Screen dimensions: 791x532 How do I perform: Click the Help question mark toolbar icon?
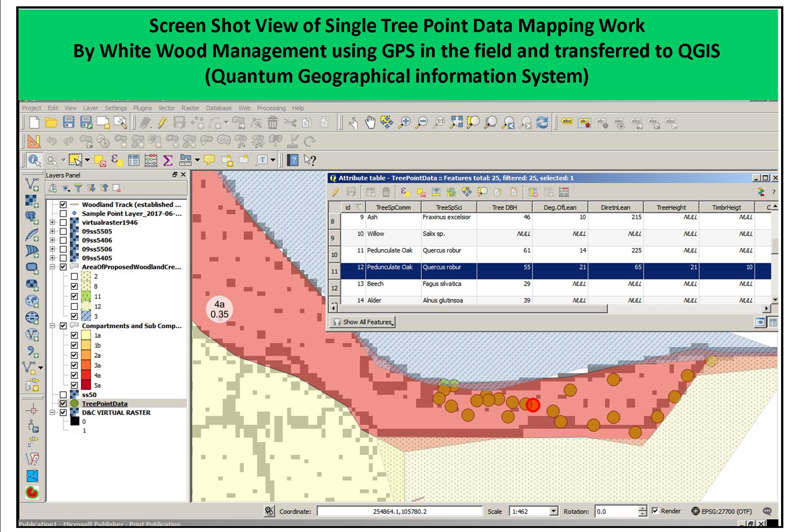(293, 160)
